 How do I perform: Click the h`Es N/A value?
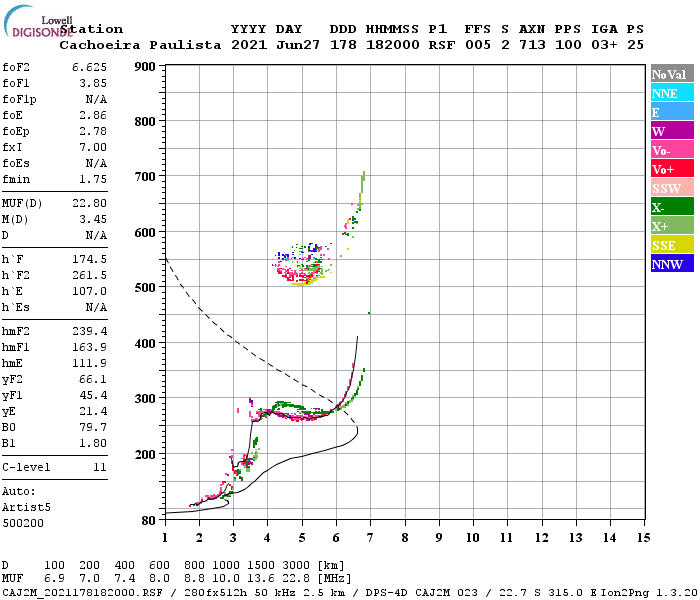pyautogui.click(x=96, y=307)
